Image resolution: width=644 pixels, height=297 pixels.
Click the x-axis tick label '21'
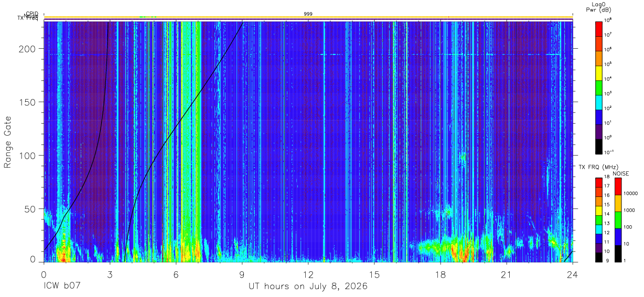[x=506, y=275]
